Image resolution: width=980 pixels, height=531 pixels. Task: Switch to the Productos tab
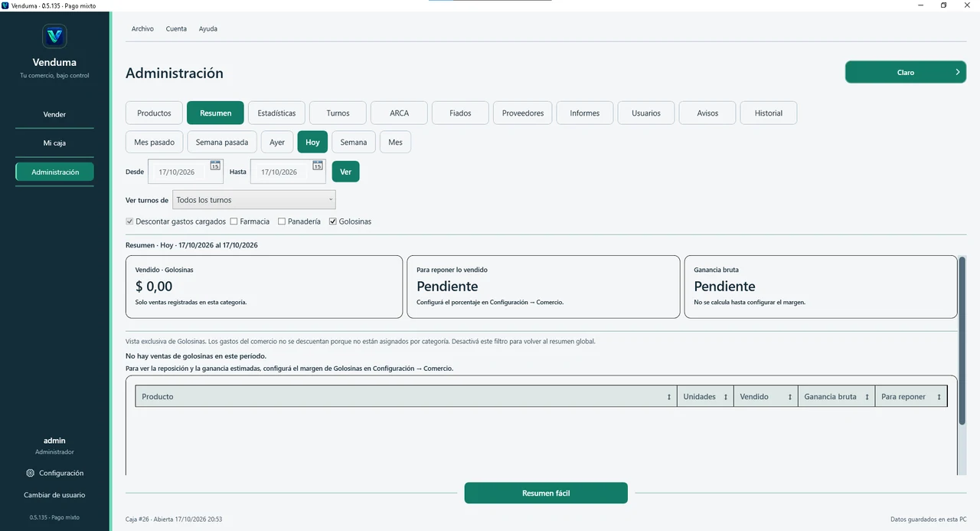154,113
